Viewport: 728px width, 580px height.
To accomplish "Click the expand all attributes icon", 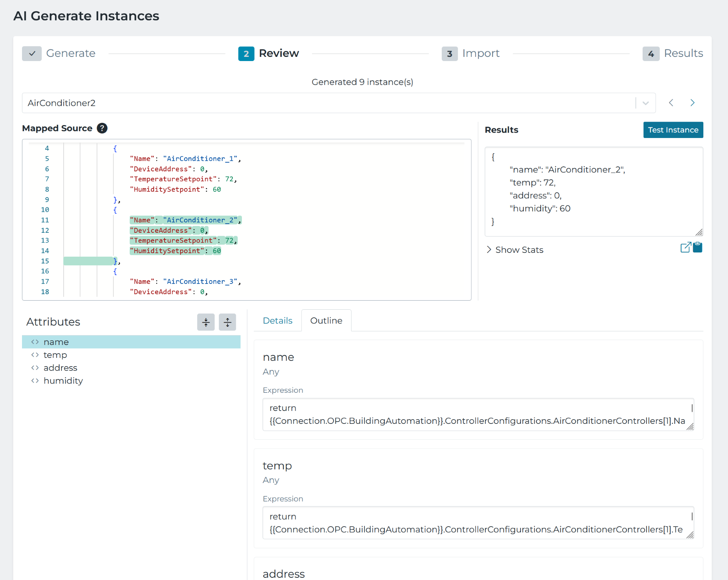I will pos(227,322).
